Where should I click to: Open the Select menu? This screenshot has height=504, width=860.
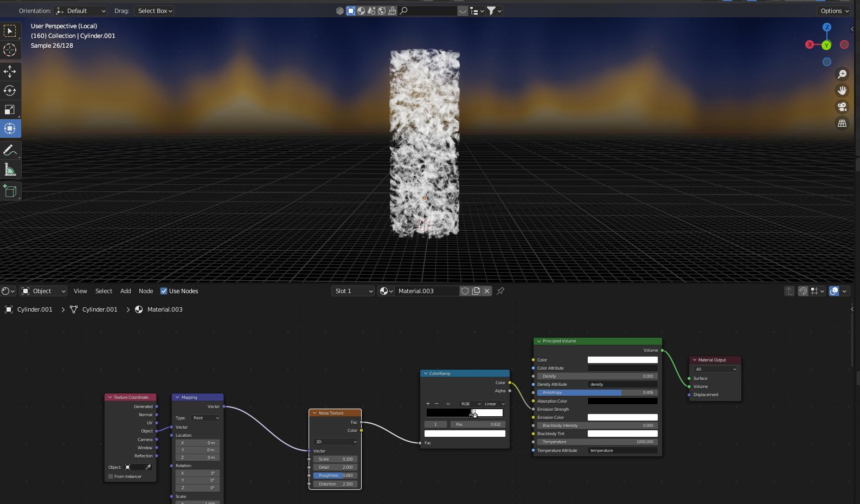tap(104, 291)
